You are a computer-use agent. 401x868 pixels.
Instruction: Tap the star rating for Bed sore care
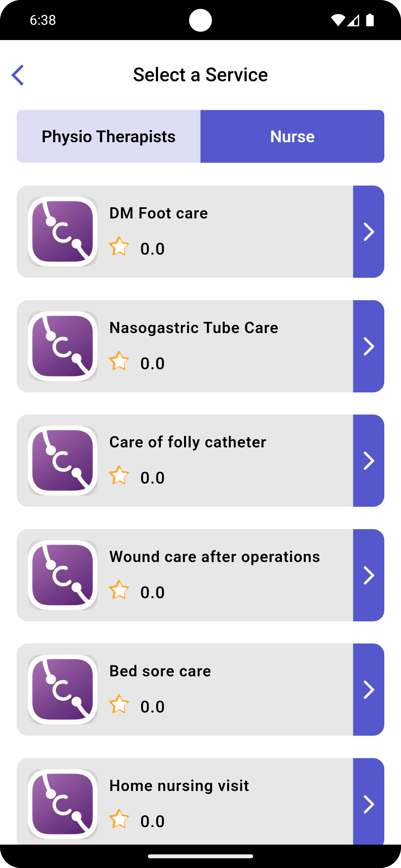tap(119, 704)
